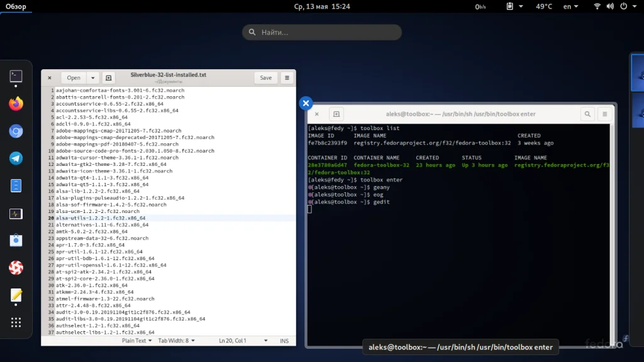Open the en keyboard layout menu

pyautogui.click(x=570, y=6)
